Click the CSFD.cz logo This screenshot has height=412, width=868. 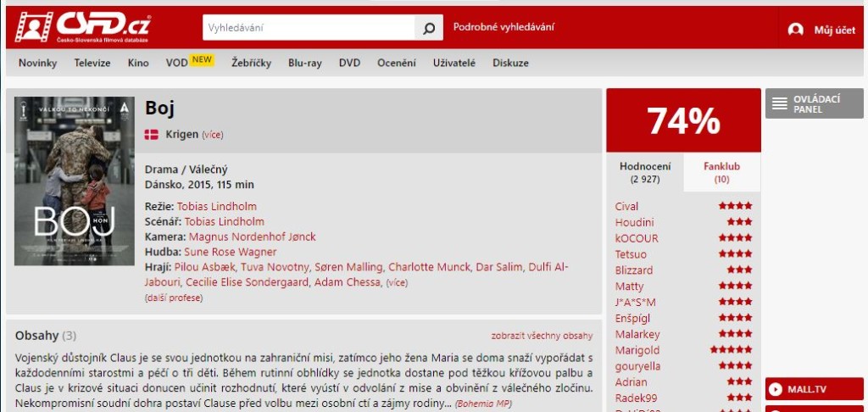[83, 27]
